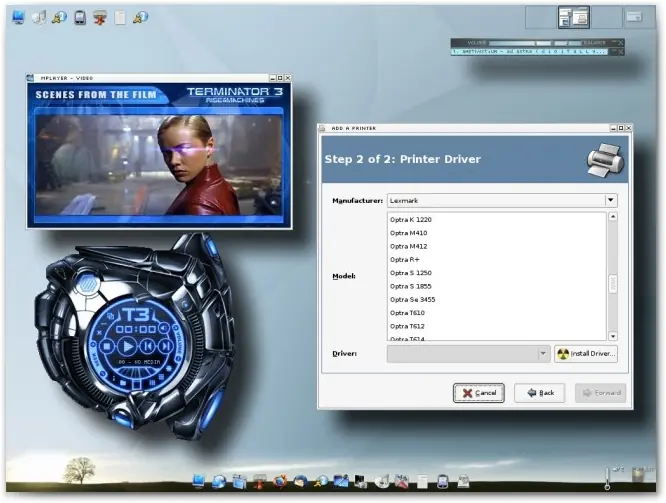This screenshot has width=666, height=503.
Task: Skip to previous track in T3 player
Action: [147, 346]
